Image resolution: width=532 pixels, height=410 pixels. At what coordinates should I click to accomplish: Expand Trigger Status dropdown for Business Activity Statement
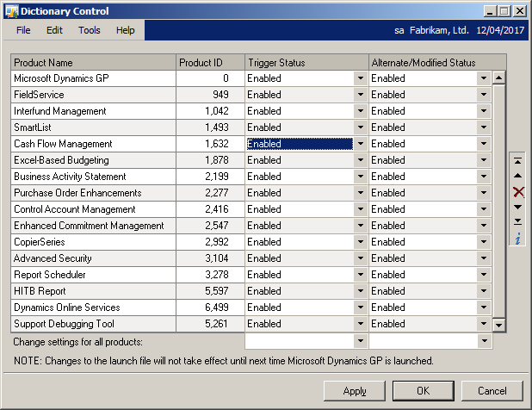click(x=361, y=177)
